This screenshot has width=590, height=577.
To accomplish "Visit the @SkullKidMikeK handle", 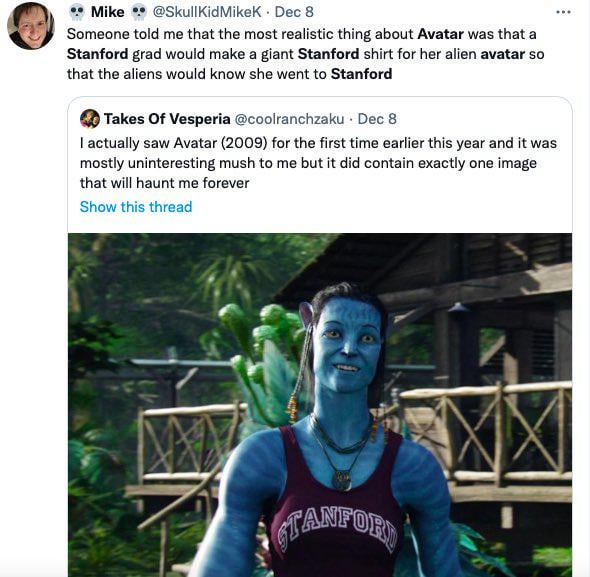I will click(207, 12).
